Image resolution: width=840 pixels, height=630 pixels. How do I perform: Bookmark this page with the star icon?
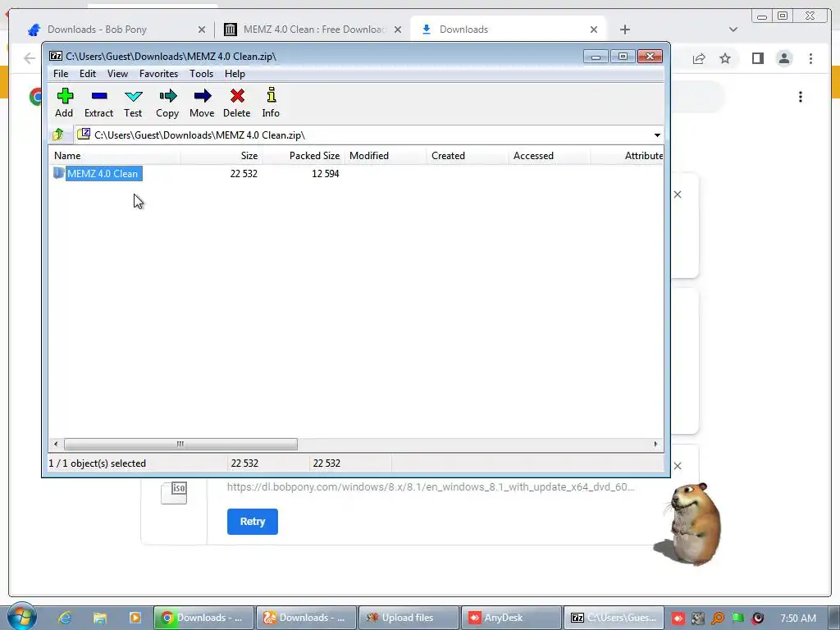tap(725, 58)
